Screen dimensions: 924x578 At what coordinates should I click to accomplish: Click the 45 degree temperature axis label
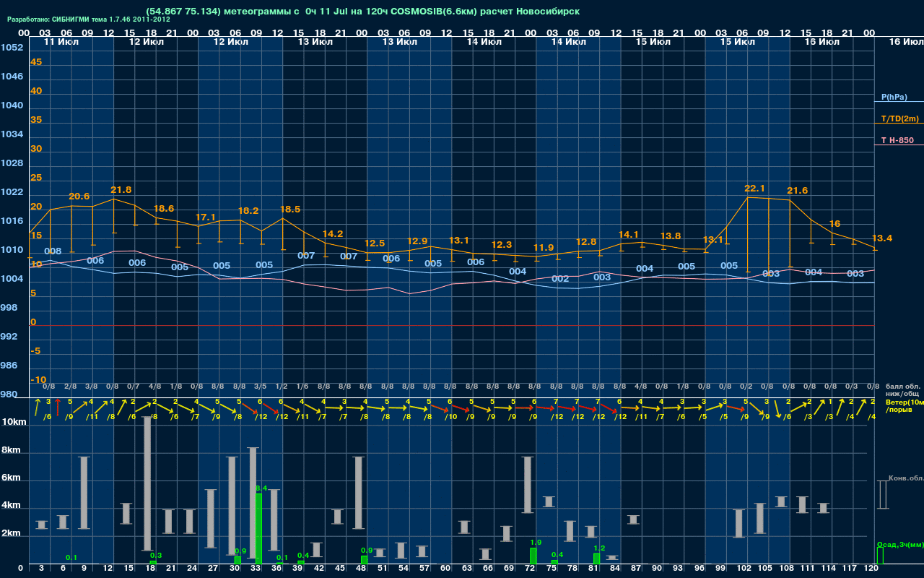click(x=36, y=62)
